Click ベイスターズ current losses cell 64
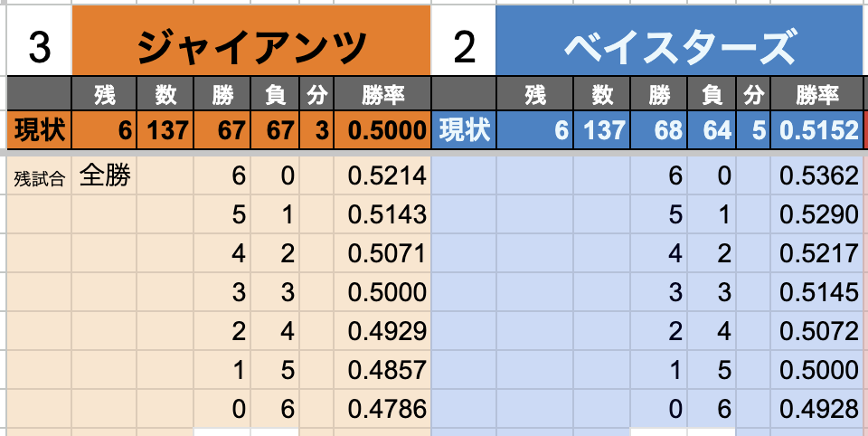Viewport: 868px width, 436px height. coord(712,131)
